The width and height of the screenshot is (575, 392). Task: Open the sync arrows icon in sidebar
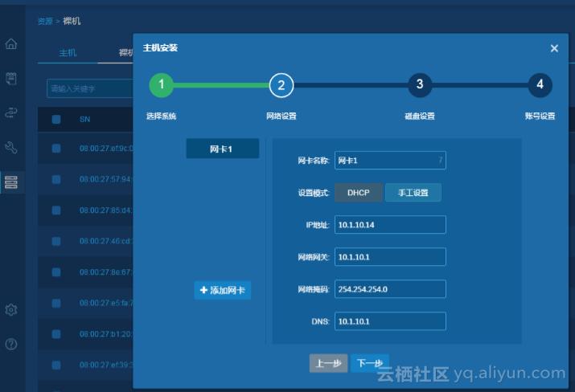click(x=11, y=112)
